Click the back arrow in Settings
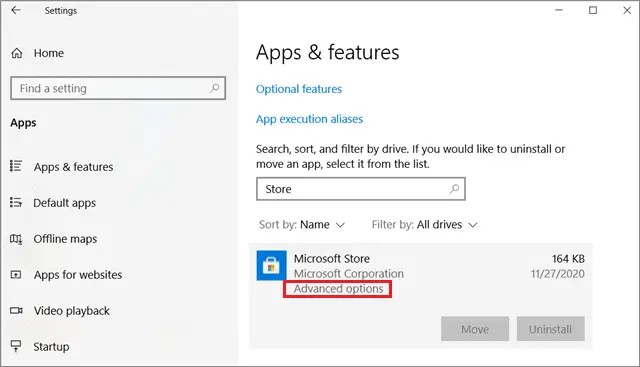Viewport: 640px width, 367px height. click(x=16, y=10)
